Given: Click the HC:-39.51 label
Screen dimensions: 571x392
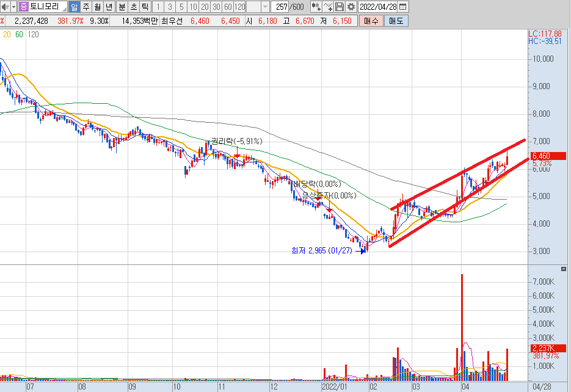Looking at the screenshot, I should click(x=545, y=41).
